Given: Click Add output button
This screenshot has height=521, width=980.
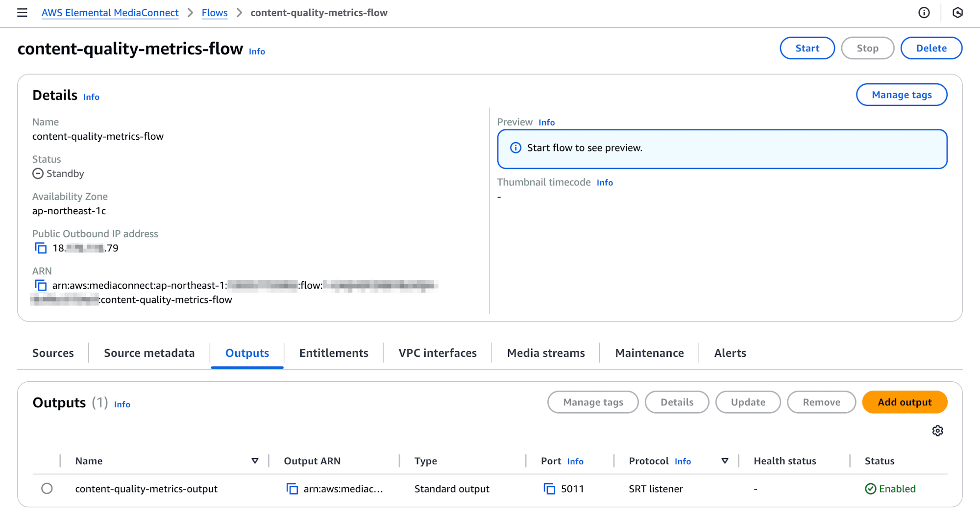Looking at the screenshot, I should pyautogui.click(x=905, y=402).
